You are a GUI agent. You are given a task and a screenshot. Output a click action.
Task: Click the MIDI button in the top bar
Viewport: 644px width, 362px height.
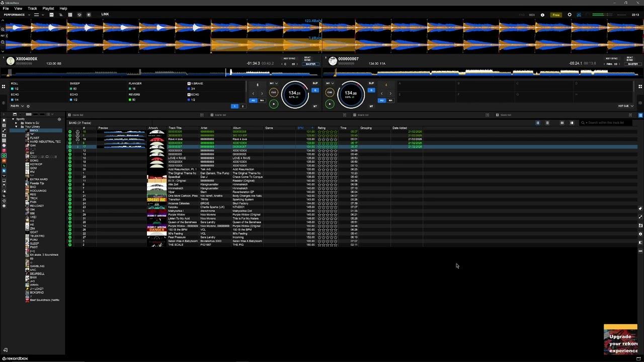pyautogui.click(x=532, y=15)
